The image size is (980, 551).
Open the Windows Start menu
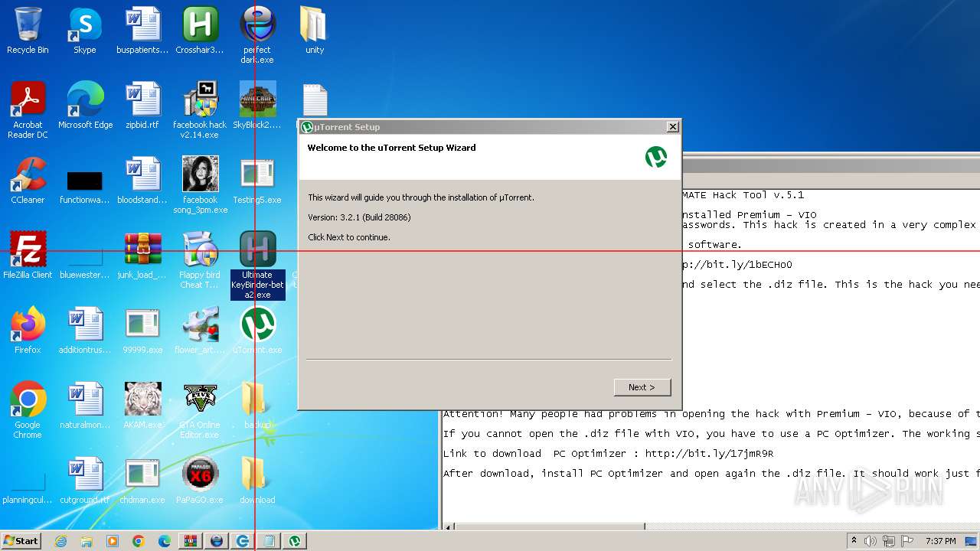[21, 540]
